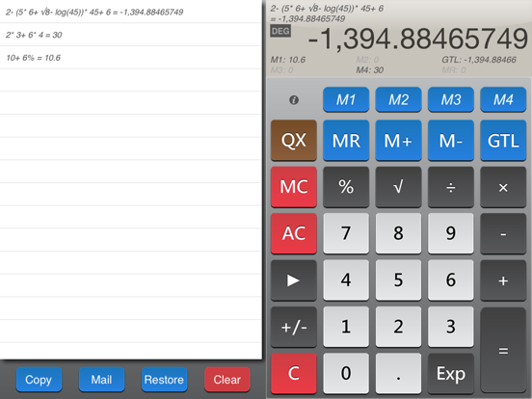Image resolution: width=532 pixels, height=399 pixels.
Task: Tap the plus operator key
Action: [x=503, y=280]
